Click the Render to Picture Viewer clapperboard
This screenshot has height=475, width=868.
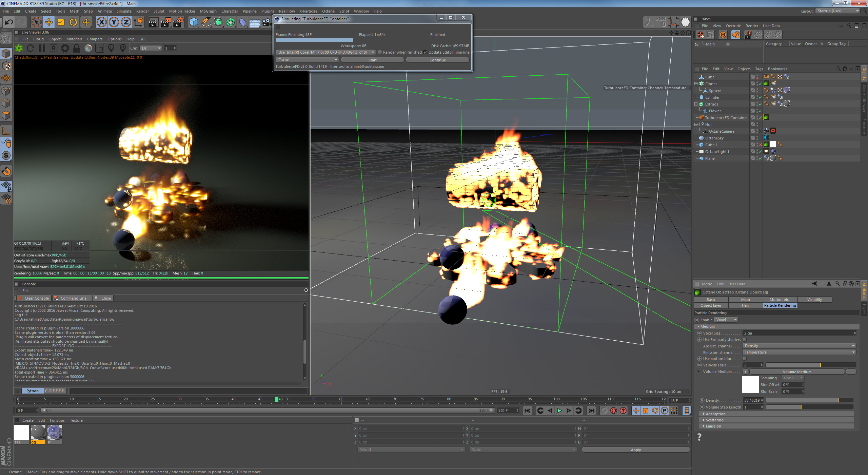pyautogui.click(x=165, y=22)
